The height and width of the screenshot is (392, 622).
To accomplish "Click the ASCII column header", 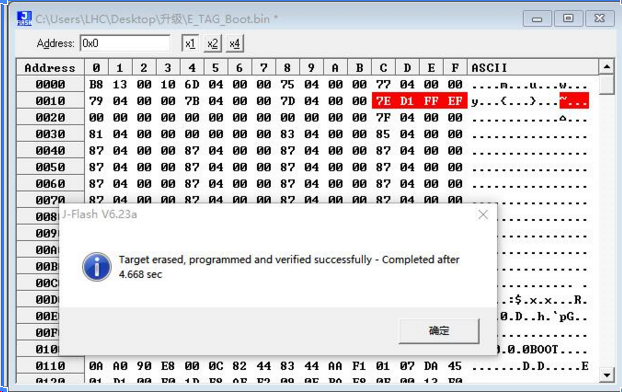I will [x=532, y=68].
